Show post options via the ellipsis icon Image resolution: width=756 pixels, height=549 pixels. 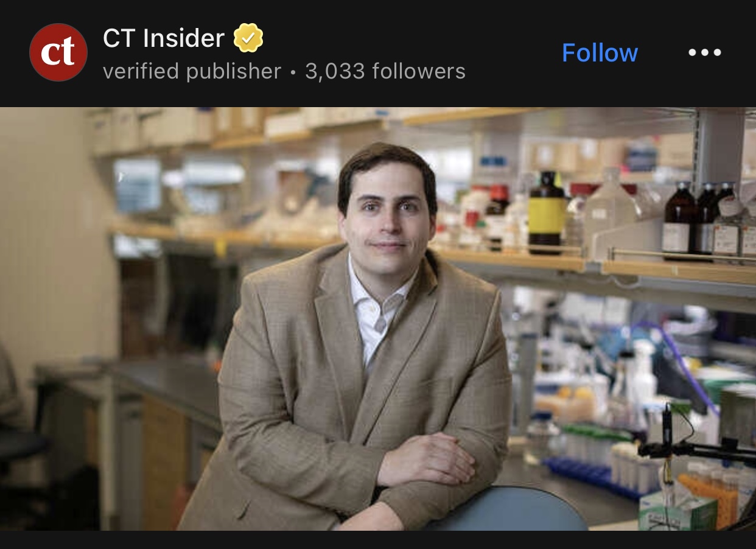click(x=705, y=52)
